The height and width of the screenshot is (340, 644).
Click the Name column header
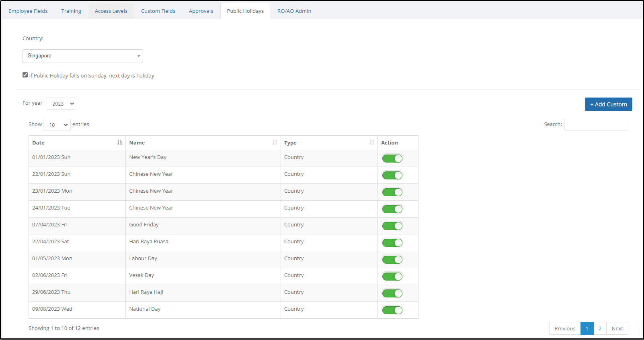[203, 143]
